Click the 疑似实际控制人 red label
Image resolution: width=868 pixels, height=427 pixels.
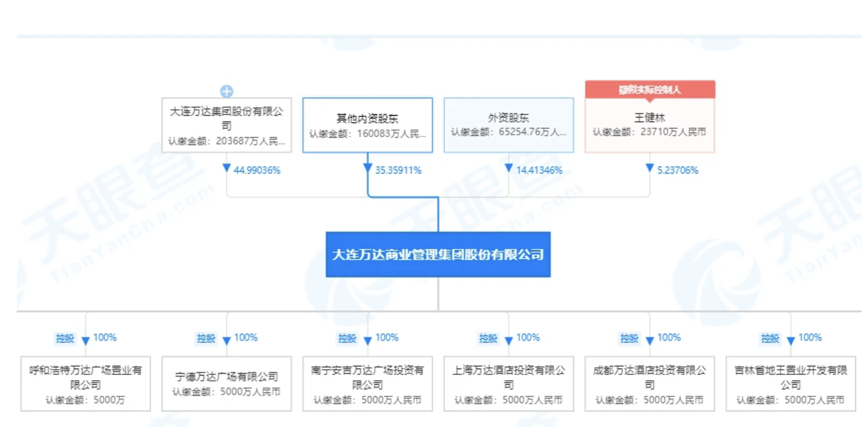pyautogui.click(x=650, y=90)
